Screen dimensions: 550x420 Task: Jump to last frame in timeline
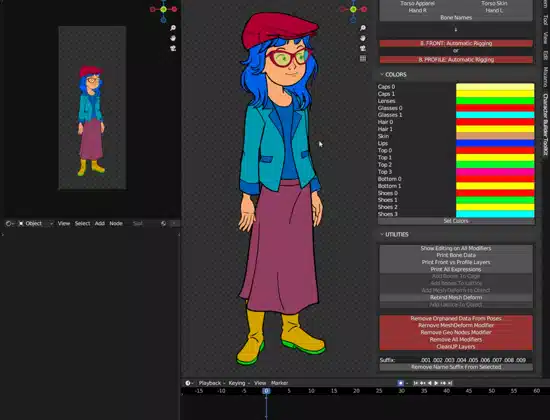(x=450, y=383)
